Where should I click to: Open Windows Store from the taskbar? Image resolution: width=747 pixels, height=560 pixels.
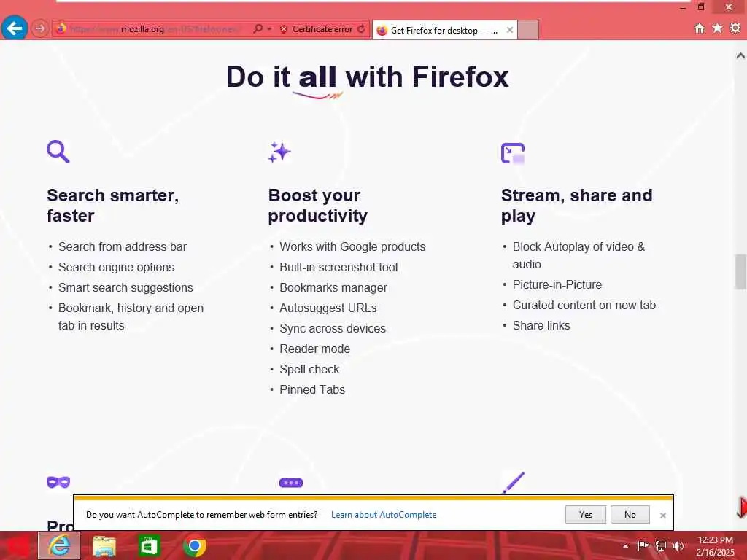149,545
